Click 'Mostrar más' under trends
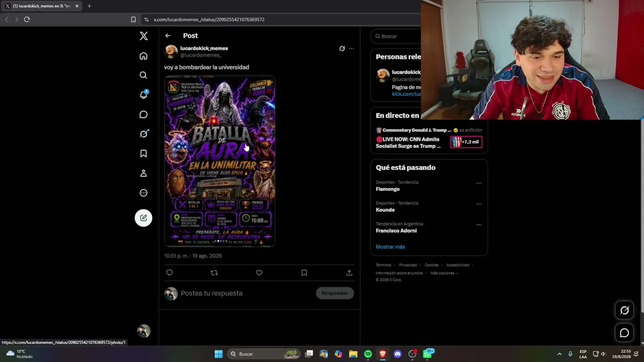The image size is (644, 362). pos(390,247)
